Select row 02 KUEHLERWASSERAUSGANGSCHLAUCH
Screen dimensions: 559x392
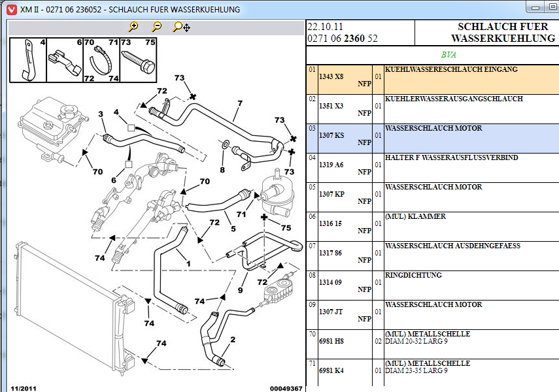(433, 109)
